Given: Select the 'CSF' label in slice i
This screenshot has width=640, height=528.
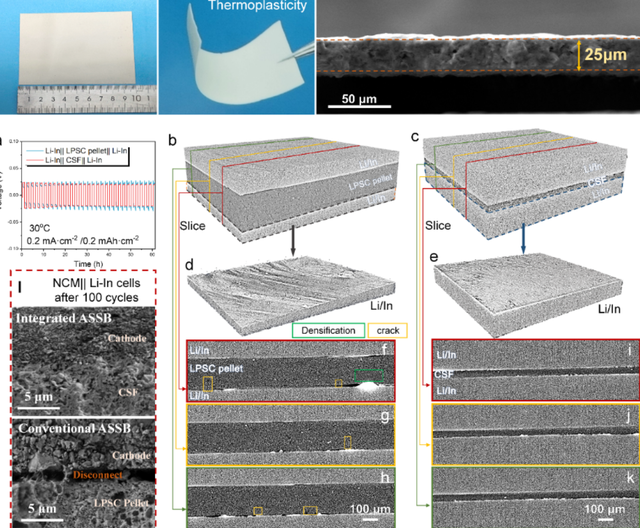Looking at the screenshot, I should click(444, 374).
